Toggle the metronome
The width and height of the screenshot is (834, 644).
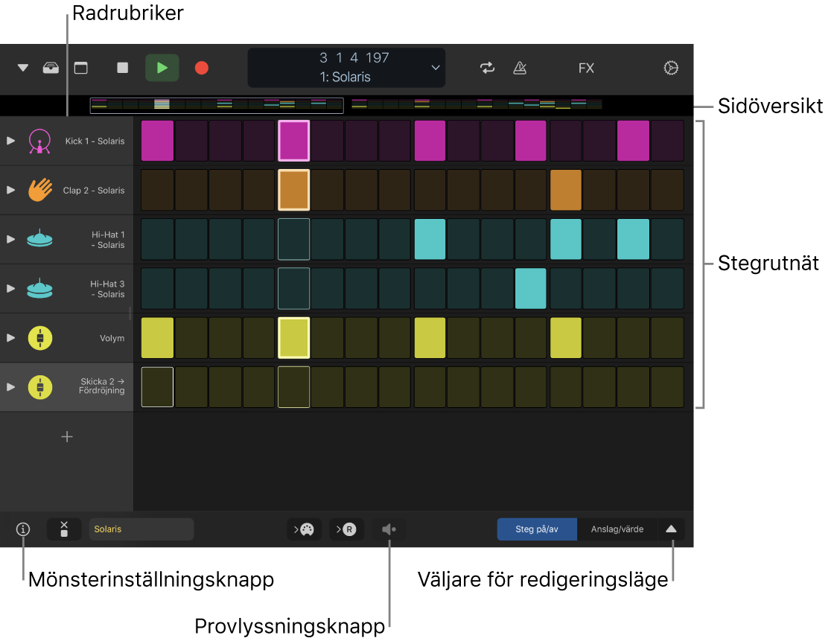(x=520, y=68)
